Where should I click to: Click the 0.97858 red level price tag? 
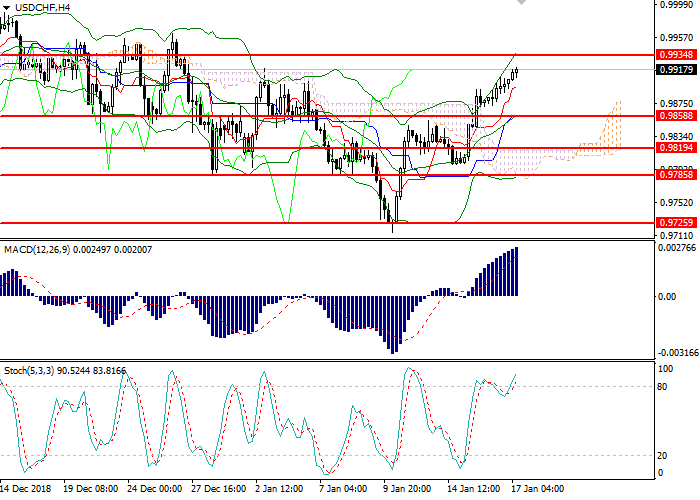672,175
